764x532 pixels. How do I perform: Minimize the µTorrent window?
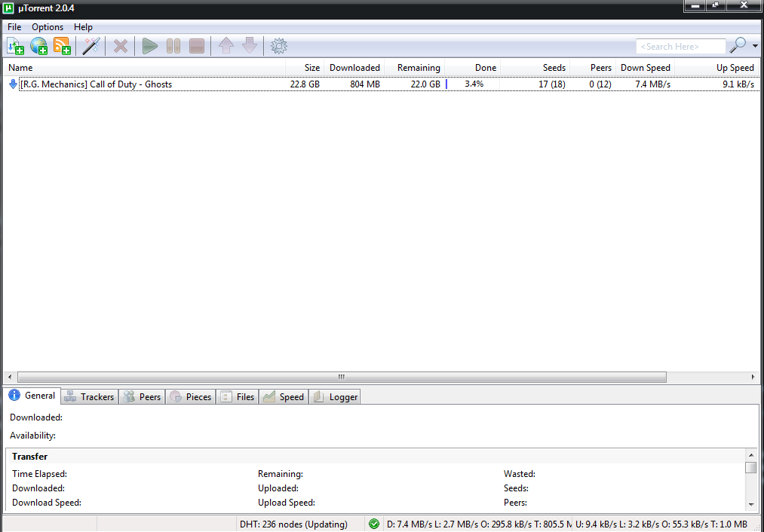(695, 5)
